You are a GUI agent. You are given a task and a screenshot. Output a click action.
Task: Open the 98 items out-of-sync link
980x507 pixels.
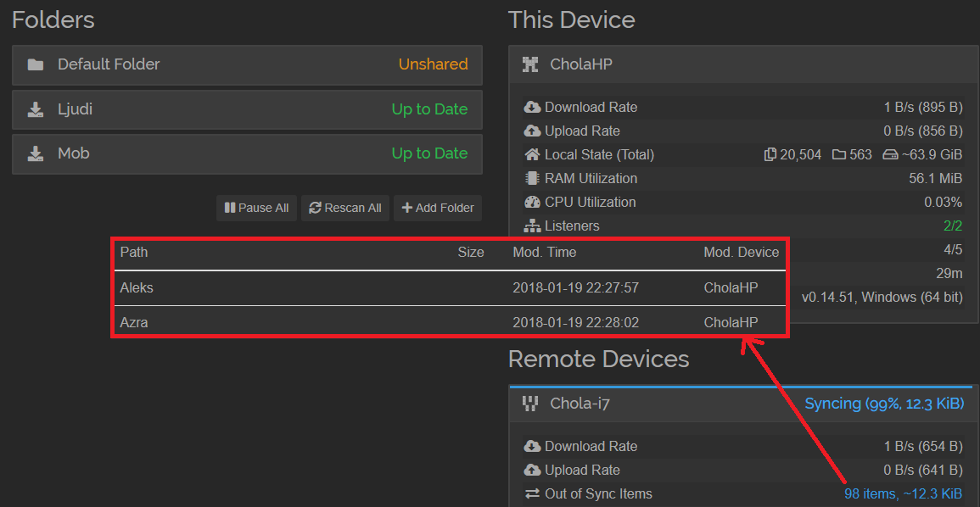click(x=902, y=493)
